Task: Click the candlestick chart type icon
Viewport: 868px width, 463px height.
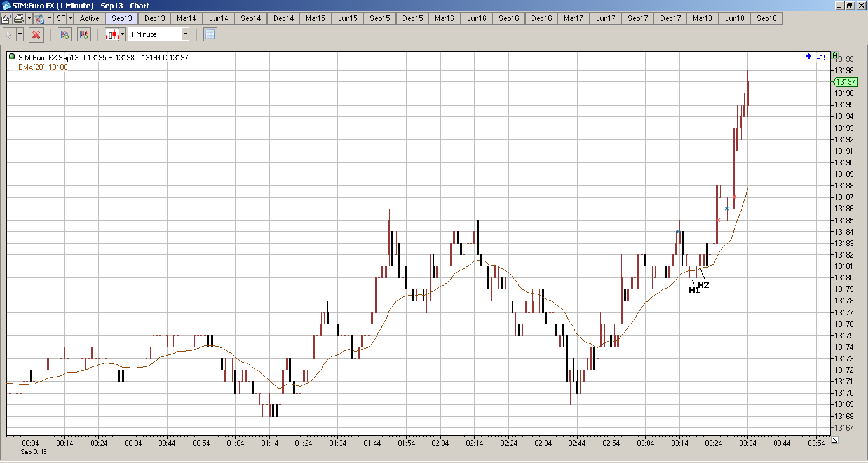Action: tap(112, 34)
